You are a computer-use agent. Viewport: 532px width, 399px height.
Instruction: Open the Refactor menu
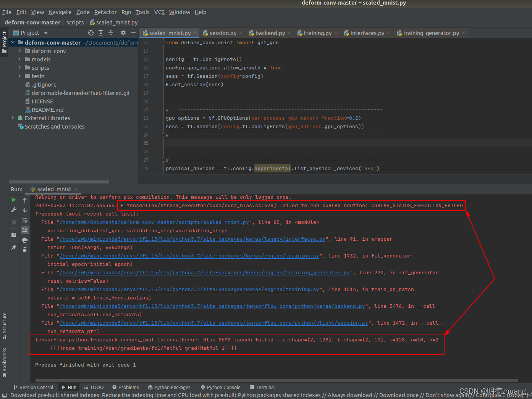(x=105, y=12)
